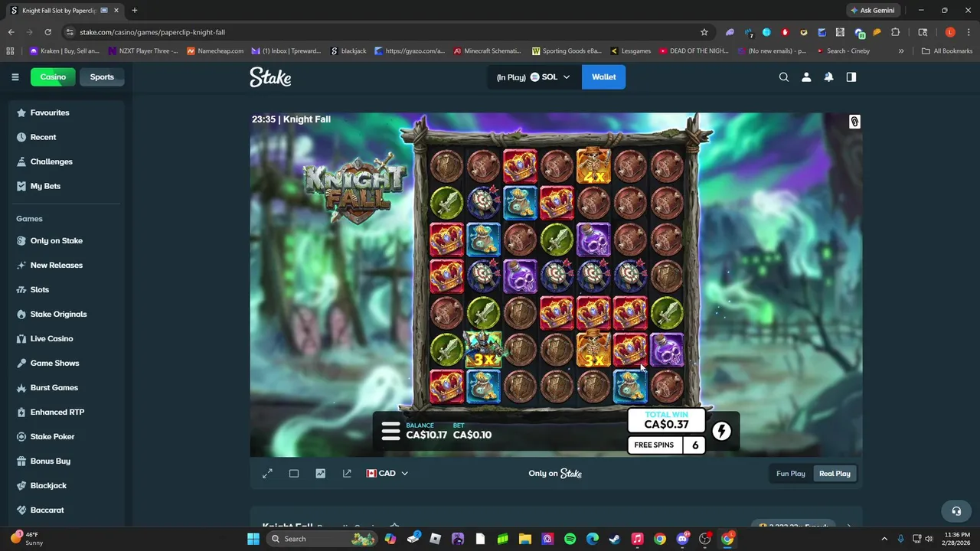Toggle the right side panel icon

click(x=851, y=77)
